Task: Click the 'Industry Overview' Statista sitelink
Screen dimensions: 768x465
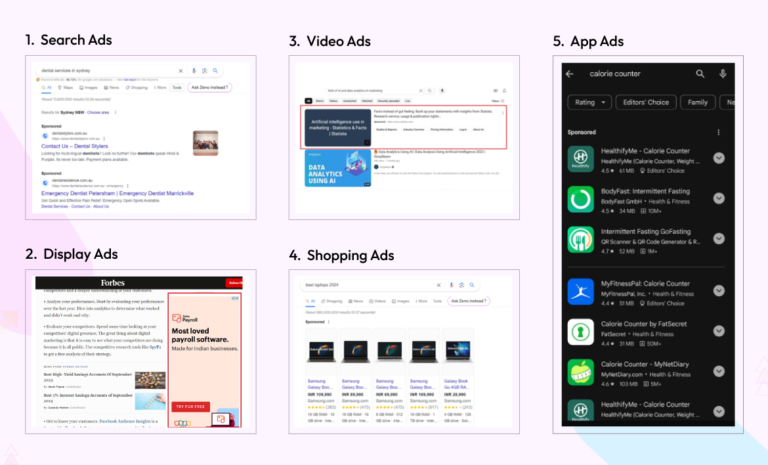Action: [413, 130]
